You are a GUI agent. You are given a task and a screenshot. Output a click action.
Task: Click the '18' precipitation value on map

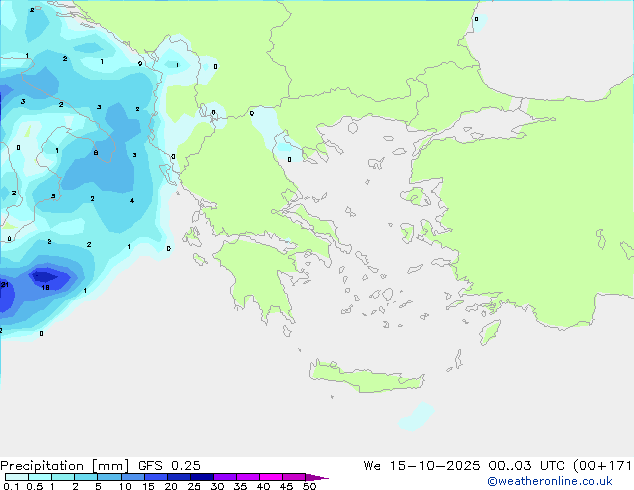[45, 287]
